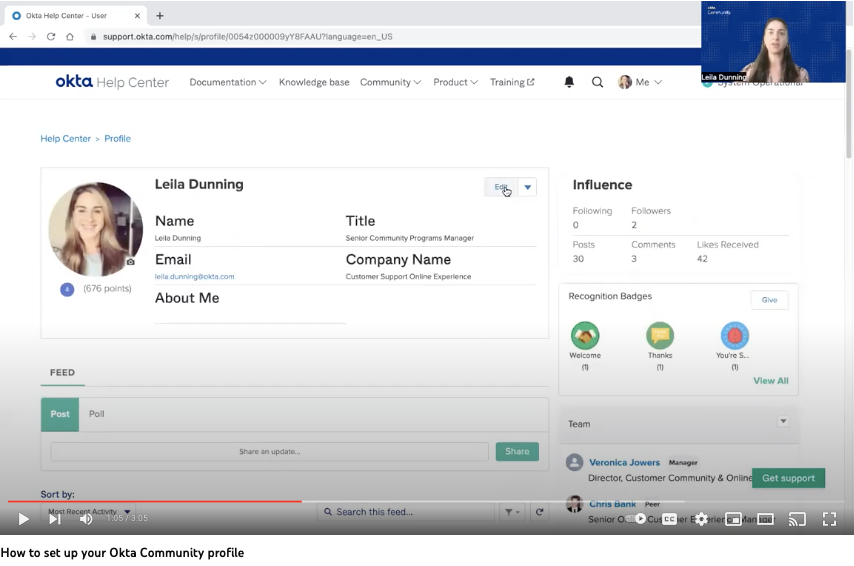Viewport: 854px width, 566px height.
Task: Open Veronica Jowers profile link
Action: (624, 462)
